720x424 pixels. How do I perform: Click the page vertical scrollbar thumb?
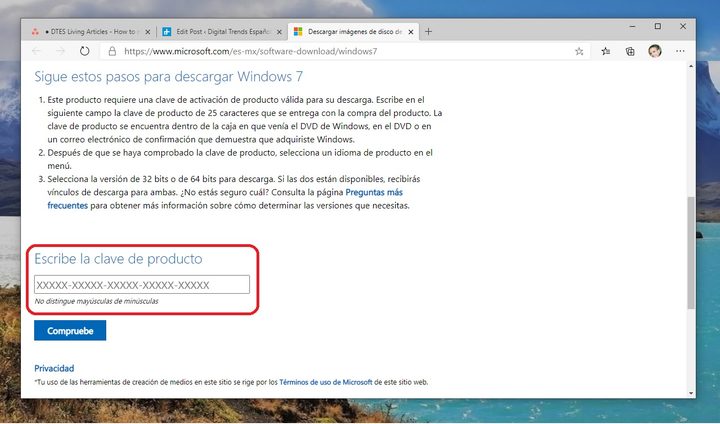[691, 252]
